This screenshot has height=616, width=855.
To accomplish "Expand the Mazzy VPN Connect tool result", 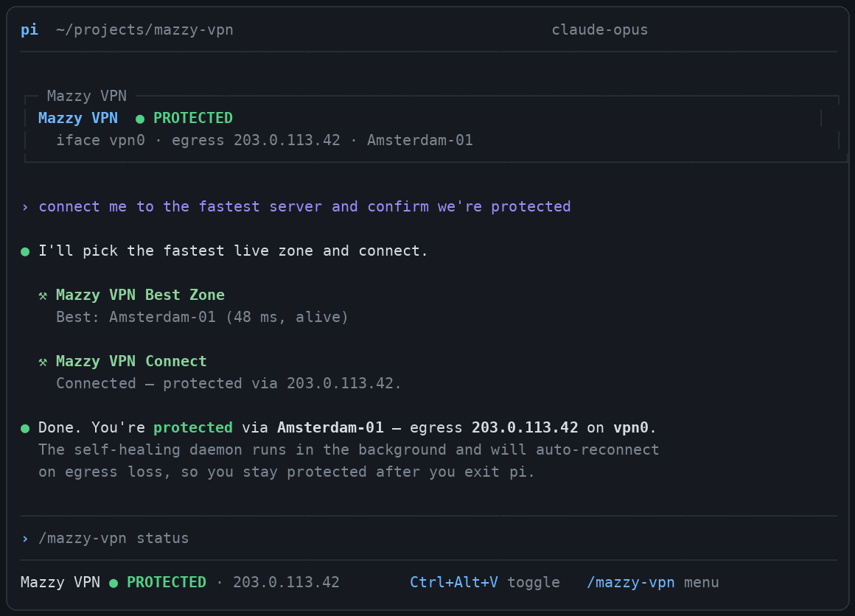I will click(131, 362).
